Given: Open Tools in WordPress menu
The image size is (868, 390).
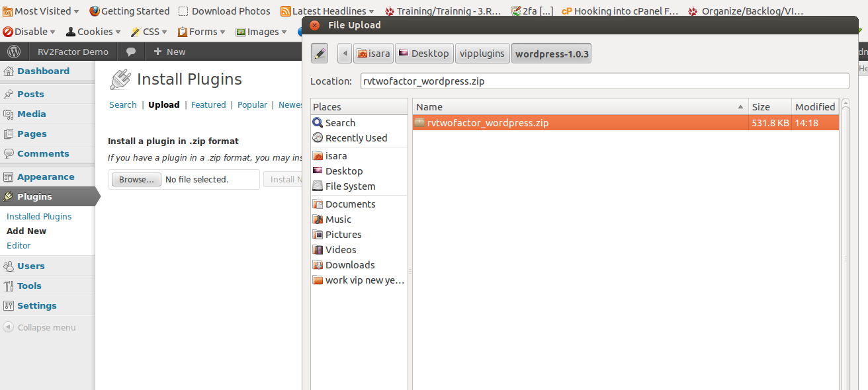Looking at the screenshot, I should coord(47,286).
